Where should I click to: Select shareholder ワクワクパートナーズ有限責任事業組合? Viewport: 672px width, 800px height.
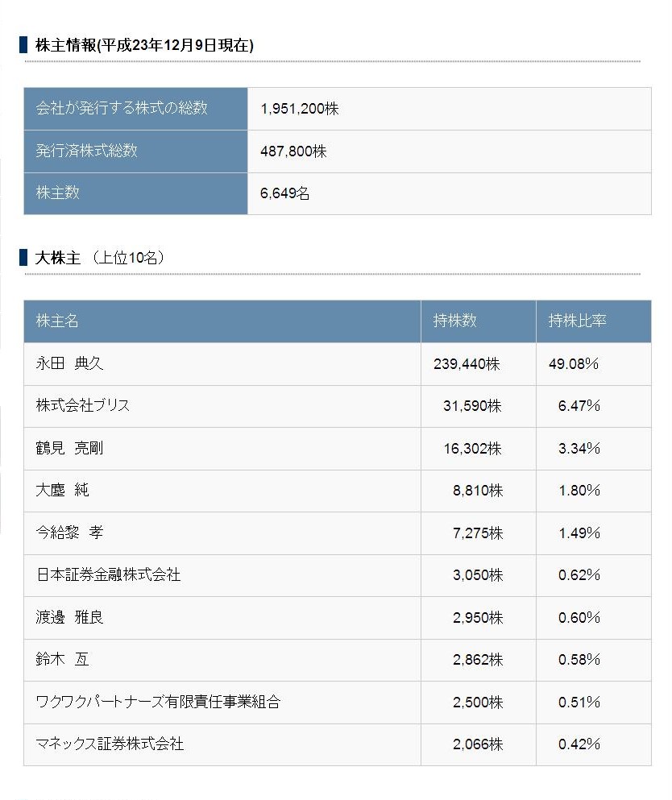point(158,702)
